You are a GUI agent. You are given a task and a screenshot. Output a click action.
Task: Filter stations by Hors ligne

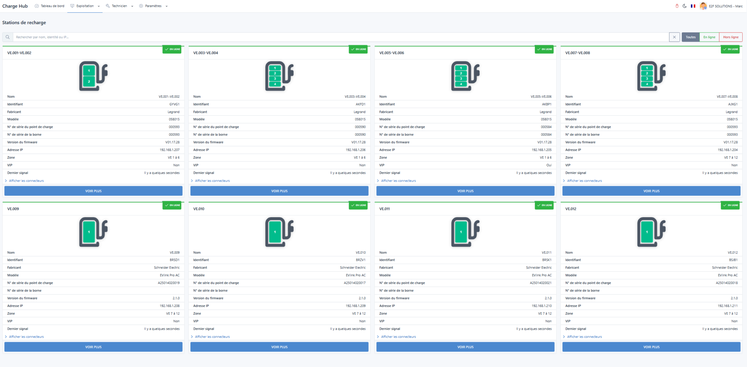tap(730, 37)
